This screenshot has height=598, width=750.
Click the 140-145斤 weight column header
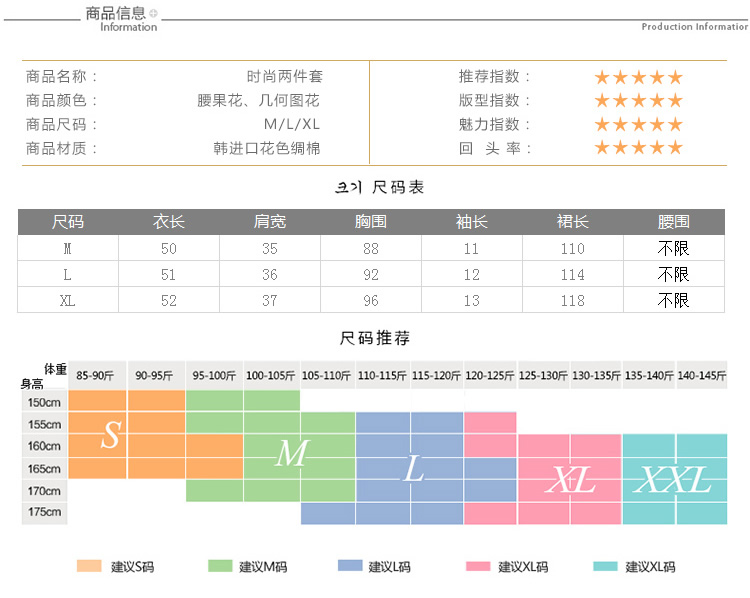coord(701,375)
